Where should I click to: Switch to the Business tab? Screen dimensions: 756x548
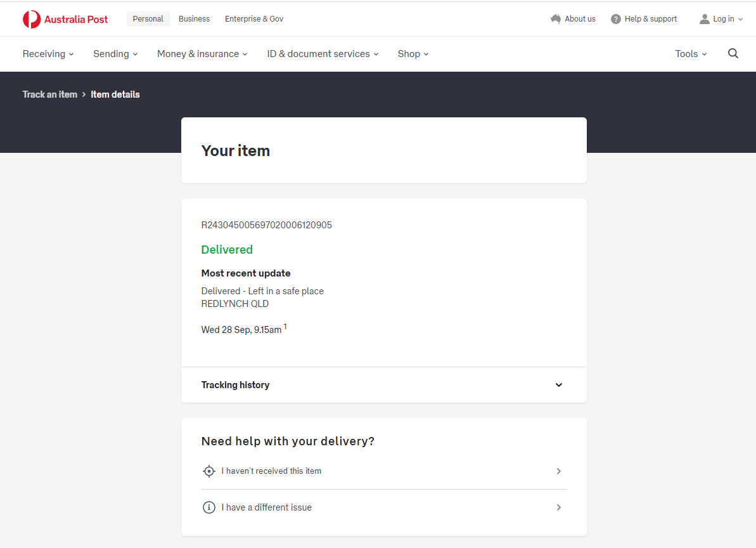[194, 19]
